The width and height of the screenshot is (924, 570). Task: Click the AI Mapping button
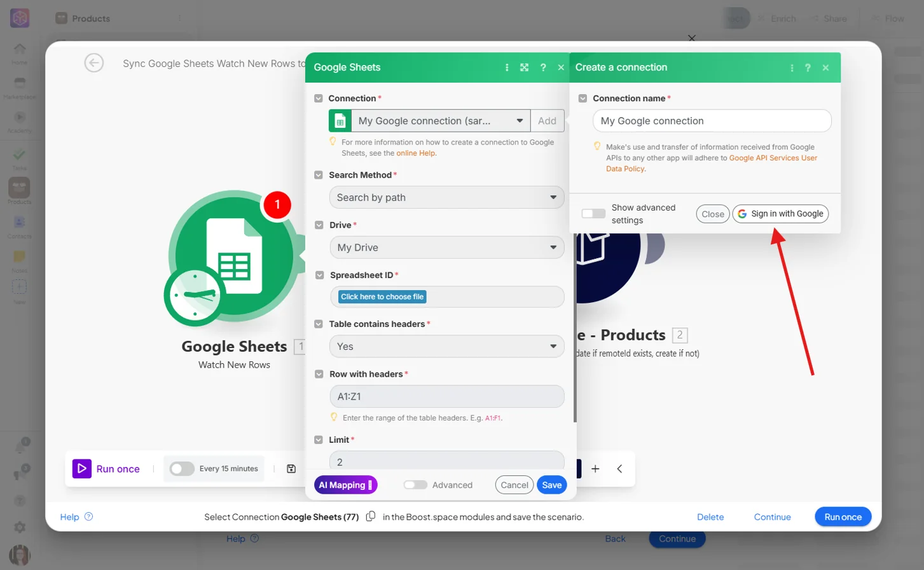point(346,485)
